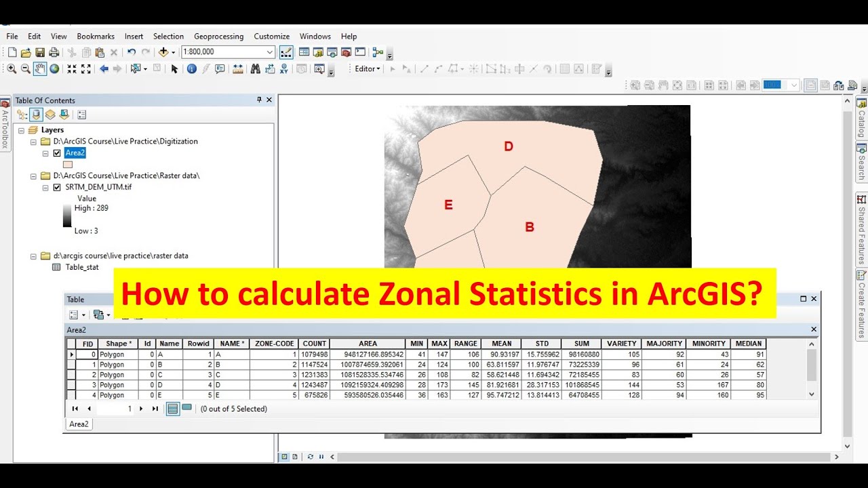Select the Area2 tab in table window

pyautogui.click(x=79, y=424)
